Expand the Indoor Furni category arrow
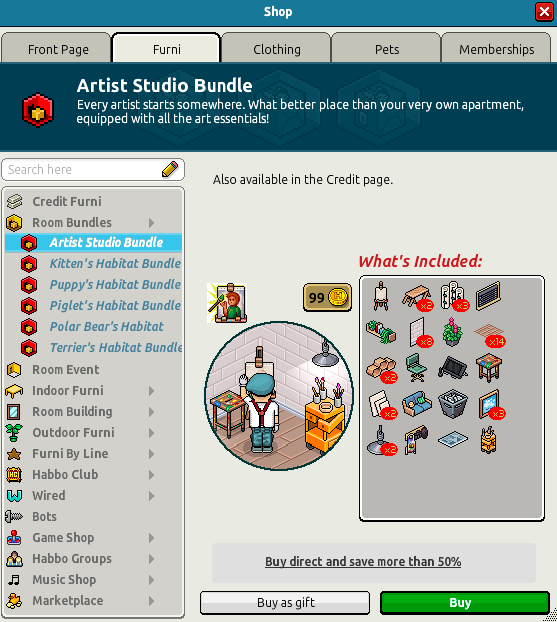 click(x=152, y=391)
